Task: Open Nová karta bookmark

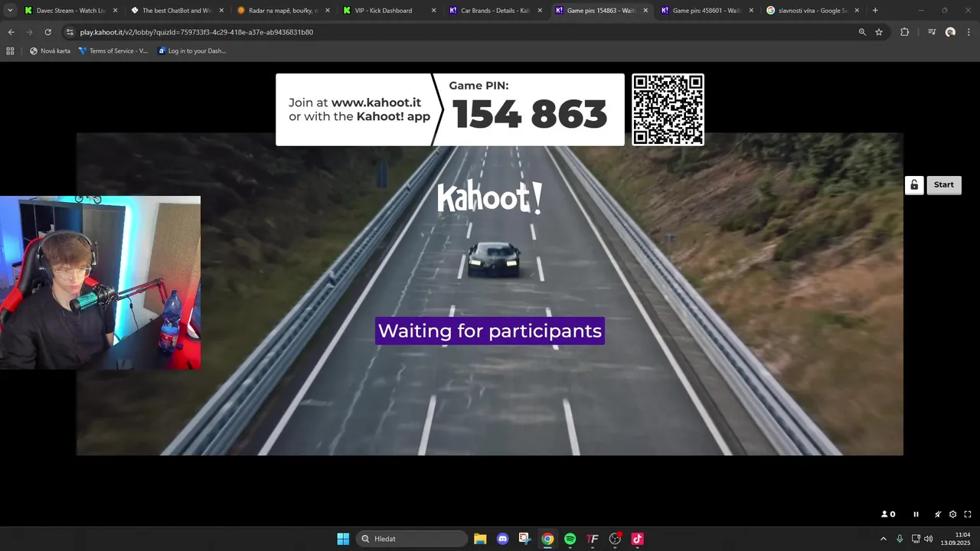Action: click(x=50, y=51)
